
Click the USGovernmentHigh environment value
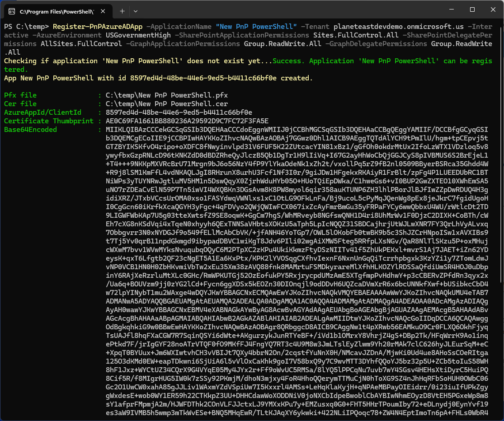(137, 35)
